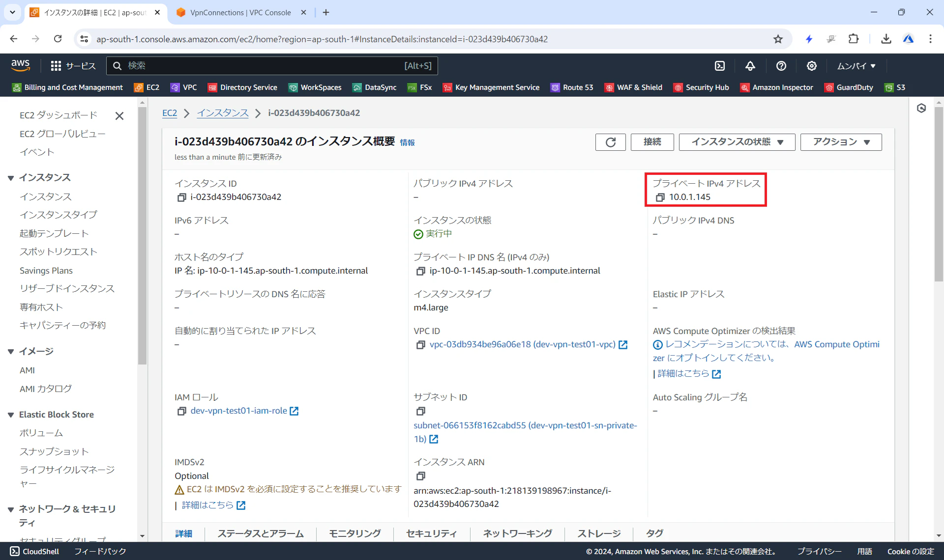Viewport: 944px width, 560px height.
Task: Open the Actions dropdown
Action: (x=841, y=142)
